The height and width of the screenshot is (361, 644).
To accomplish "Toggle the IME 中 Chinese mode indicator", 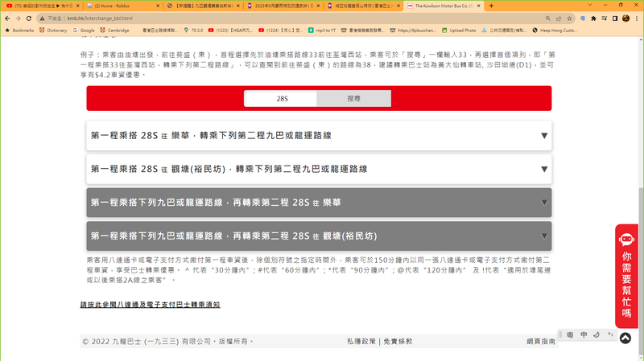I will click(x=584, y=334).
